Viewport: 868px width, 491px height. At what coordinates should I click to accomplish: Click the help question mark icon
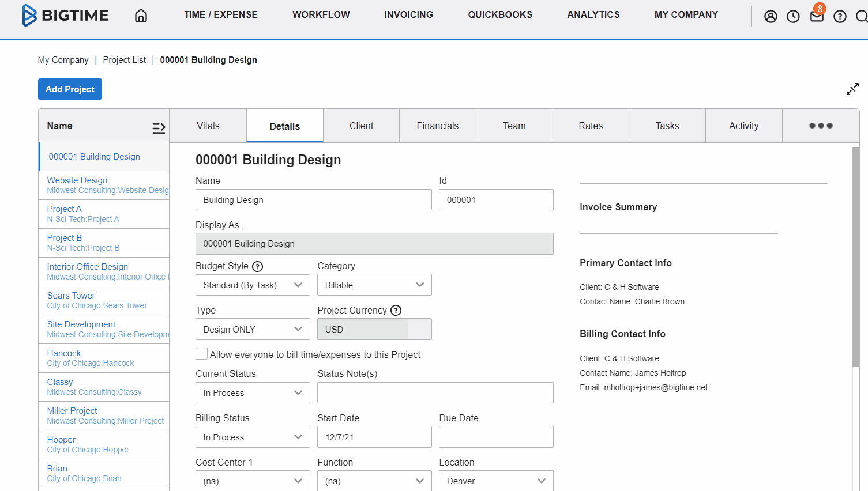[839, 16]
